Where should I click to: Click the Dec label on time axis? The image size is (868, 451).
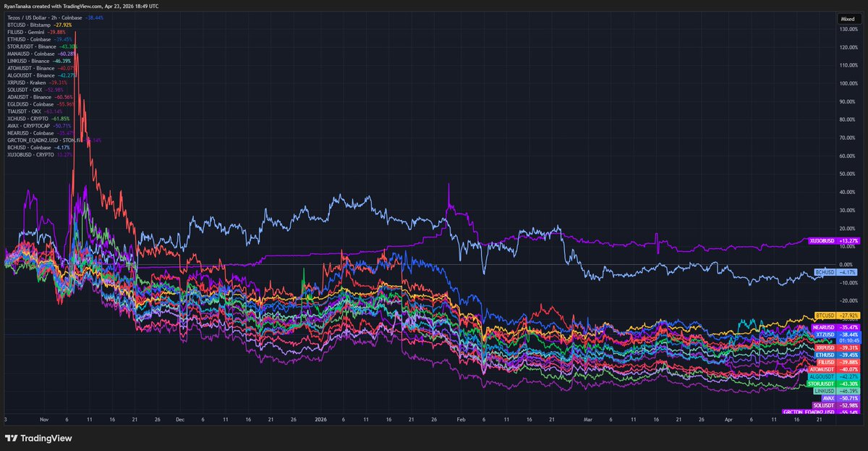[x=179, y=419]
